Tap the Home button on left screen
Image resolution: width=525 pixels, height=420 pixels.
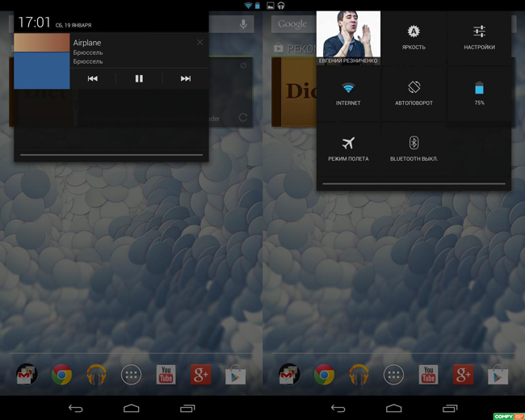(x=131, y=408)
